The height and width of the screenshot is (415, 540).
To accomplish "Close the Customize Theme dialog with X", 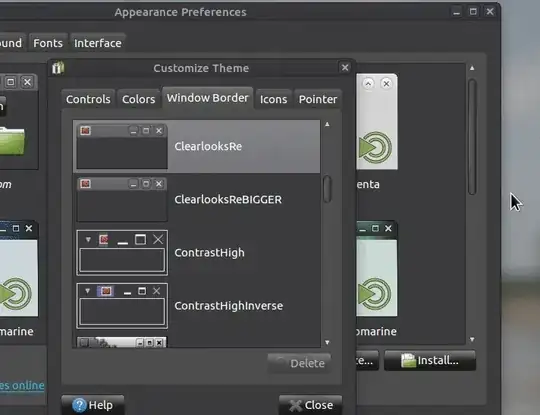I will pos(345,68).
